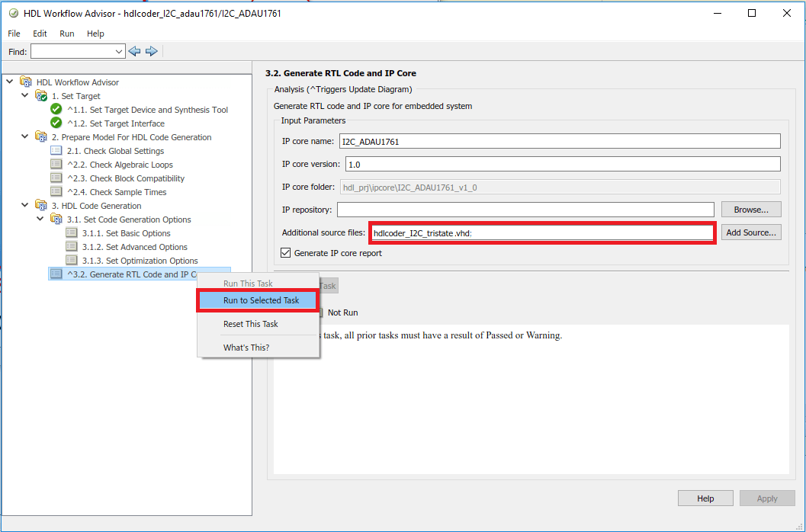Click the Add Source... button
Viewport: 806px width, 532px height.
[x=751, y=232]
